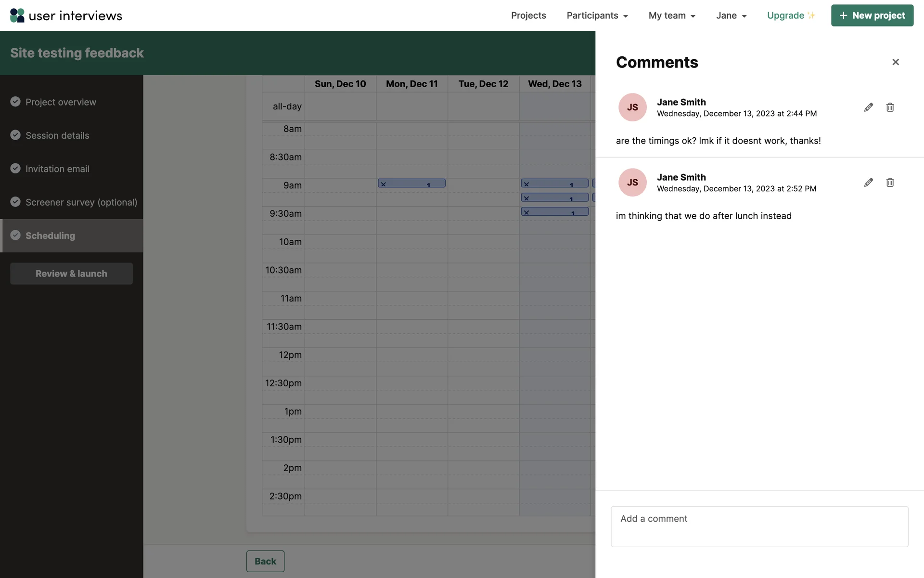Click the Upgrade link
The height and width of the screenshot is (578, 924).
pyautogui.click(x=790, y=15)
